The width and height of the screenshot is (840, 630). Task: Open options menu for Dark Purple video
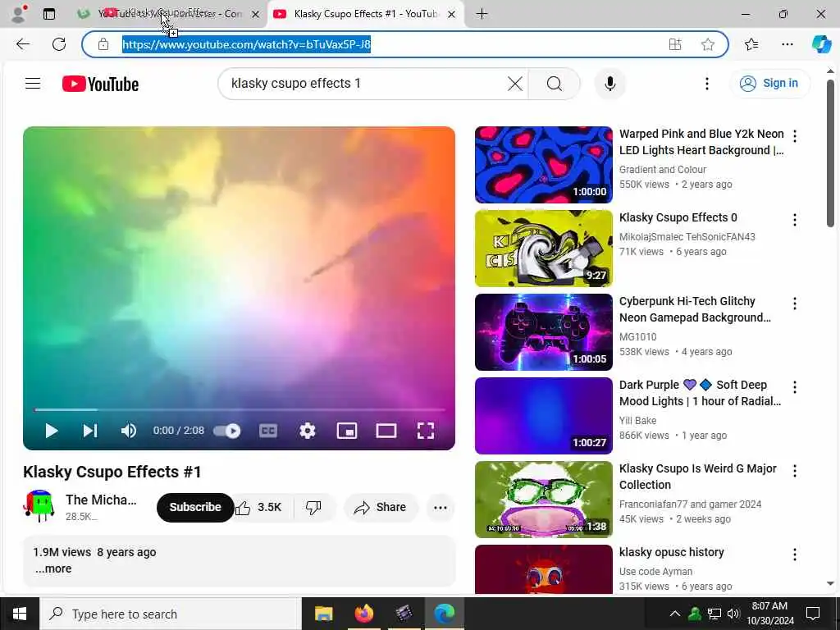795,387
